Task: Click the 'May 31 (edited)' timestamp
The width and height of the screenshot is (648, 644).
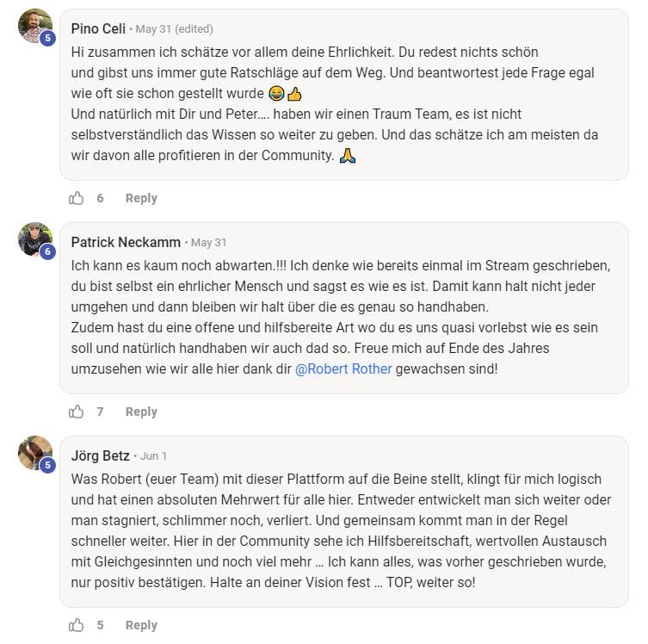Action: (174, 29)
